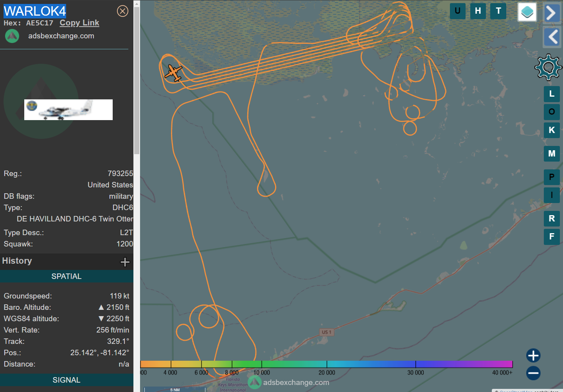Screen dimensions: 563x392
Task: Toggle the K map option button
Action: pos(552,130)
